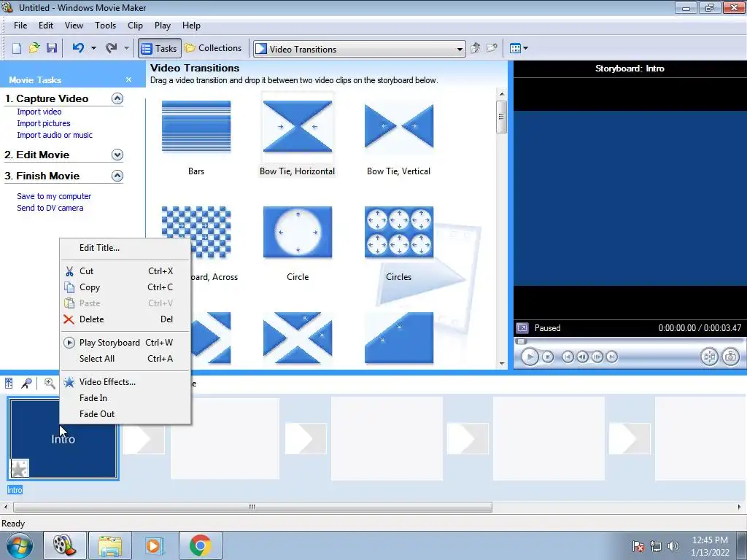Viewport: 747px width, 560px height.
Task: Select the Bars transition thumbnail
Action: coord(196,127)
